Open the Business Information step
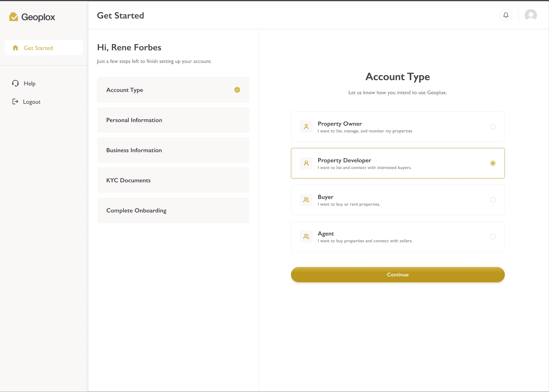This screenshot has height=392, width=549. click(x=173, y=150)
